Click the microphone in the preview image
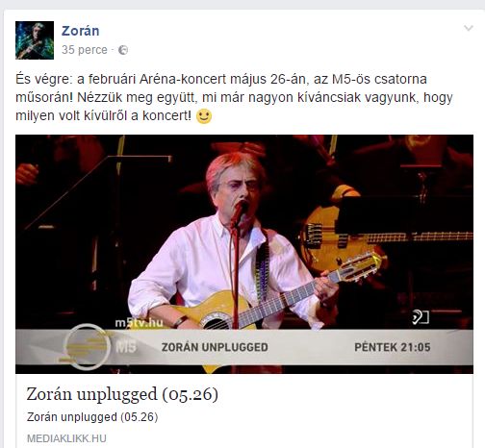This screenshot has width=485, height=448. [239, 213]
